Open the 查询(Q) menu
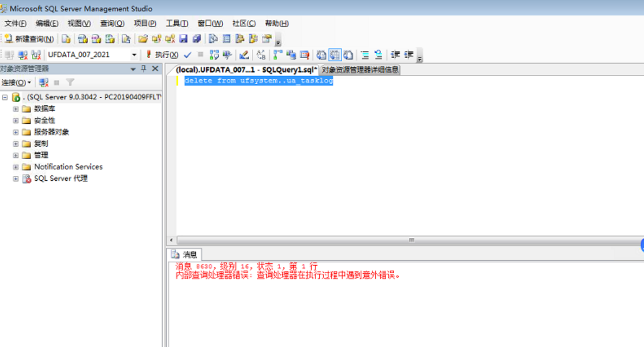 (x=112, y=23)
